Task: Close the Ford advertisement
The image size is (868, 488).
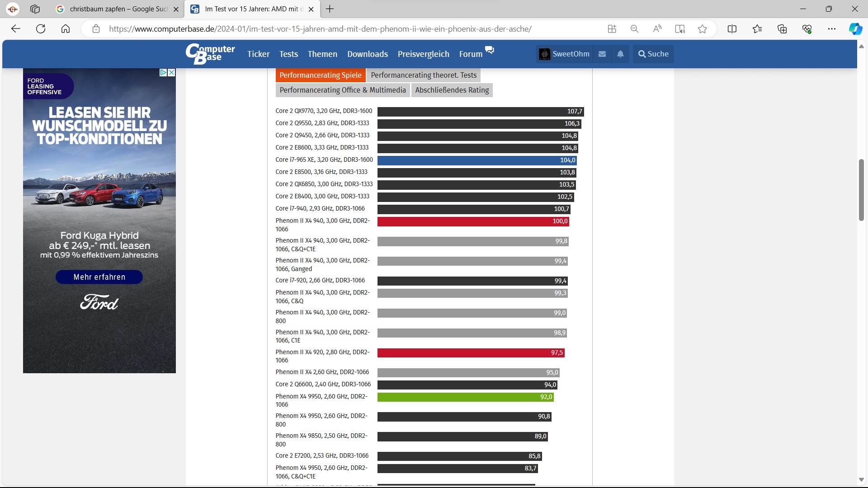Action: click(x=171, y=73)
